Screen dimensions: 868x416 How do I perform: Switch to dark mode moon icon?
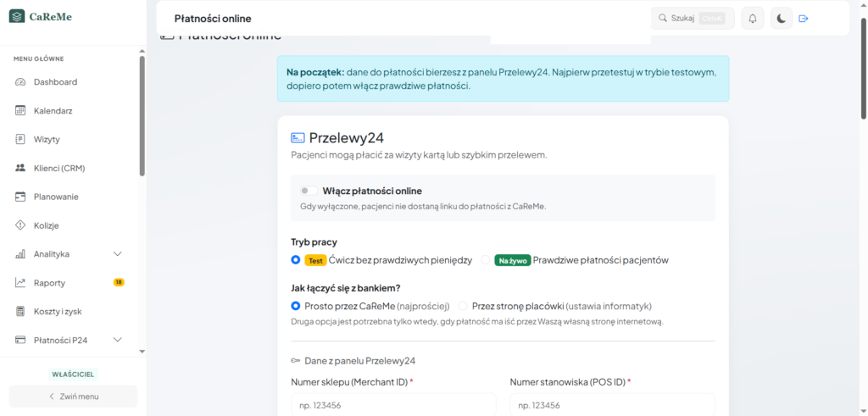pyautogui.click(x=781, y=19)
